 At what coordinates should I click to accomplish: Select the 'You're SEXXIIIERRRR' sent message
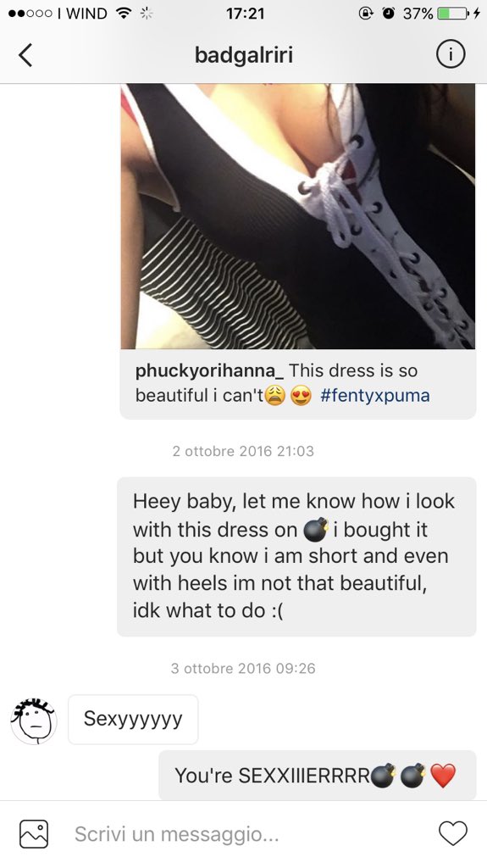[x=317, y=775]
